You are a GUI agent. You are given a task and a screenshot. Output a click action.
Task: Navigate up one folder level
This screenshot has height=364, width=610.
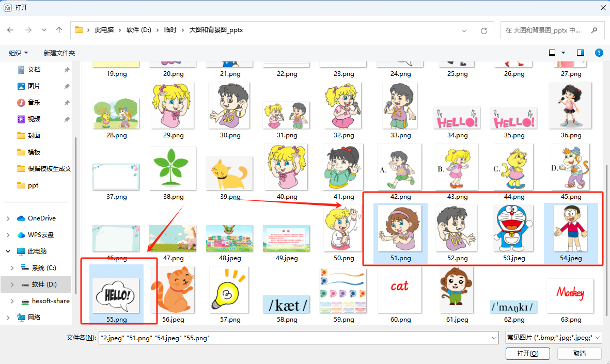(x=59, y=30)
